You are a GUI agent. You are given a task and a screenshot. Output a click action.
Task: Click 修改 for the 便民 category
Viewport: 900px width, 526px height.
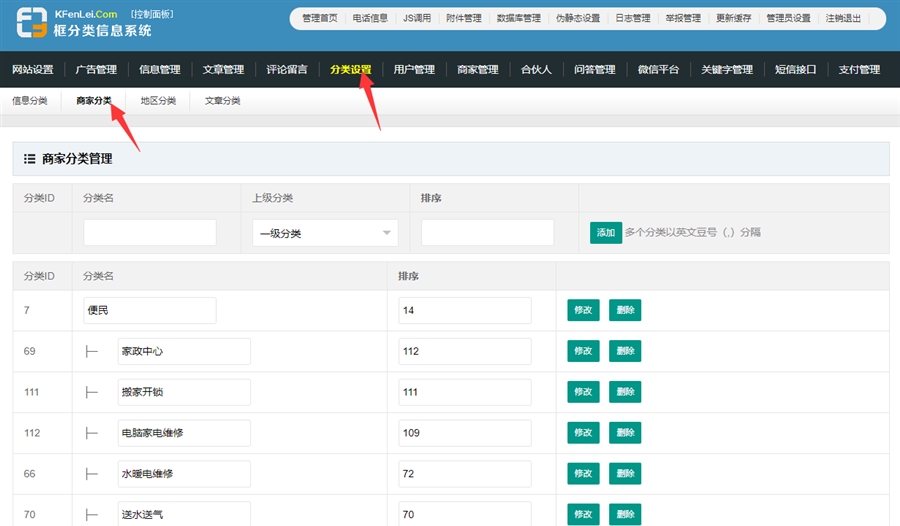[x=584, y=311]
